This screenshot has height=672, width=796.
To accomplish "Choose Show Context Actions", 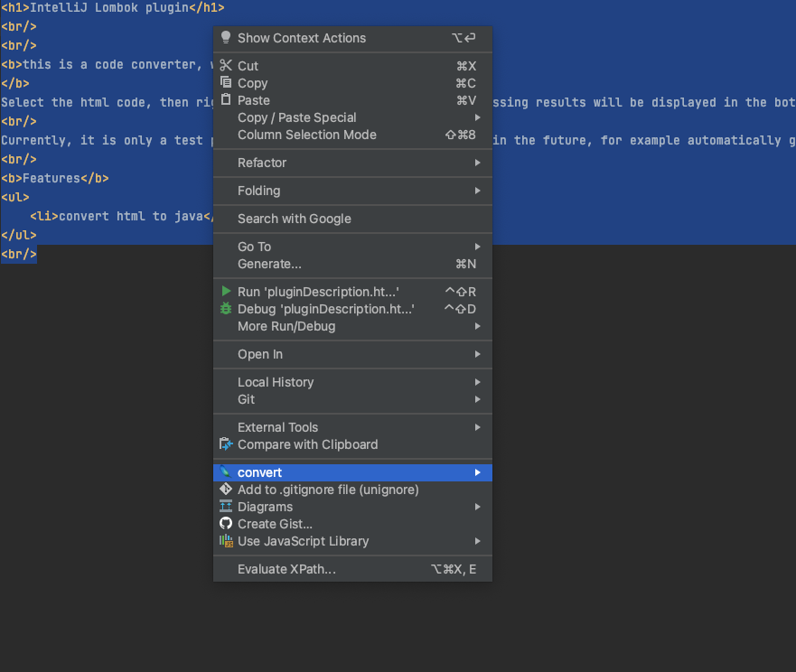I will click(x=352, y=38).
